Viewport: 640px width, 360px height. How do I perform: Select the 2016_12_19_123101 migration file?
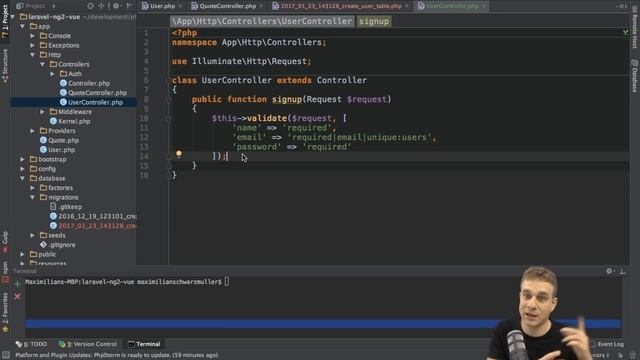click(93, 216)
